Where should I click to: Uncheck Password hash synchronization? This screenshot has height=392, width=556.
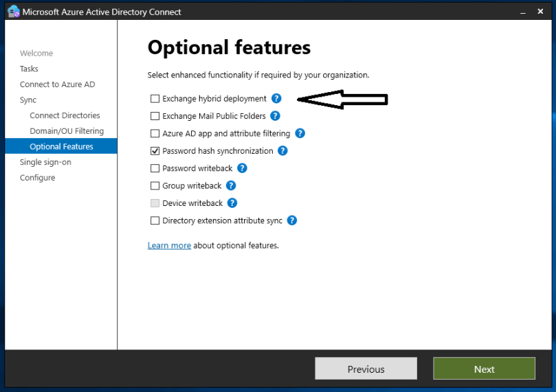(x=155, y=151)
